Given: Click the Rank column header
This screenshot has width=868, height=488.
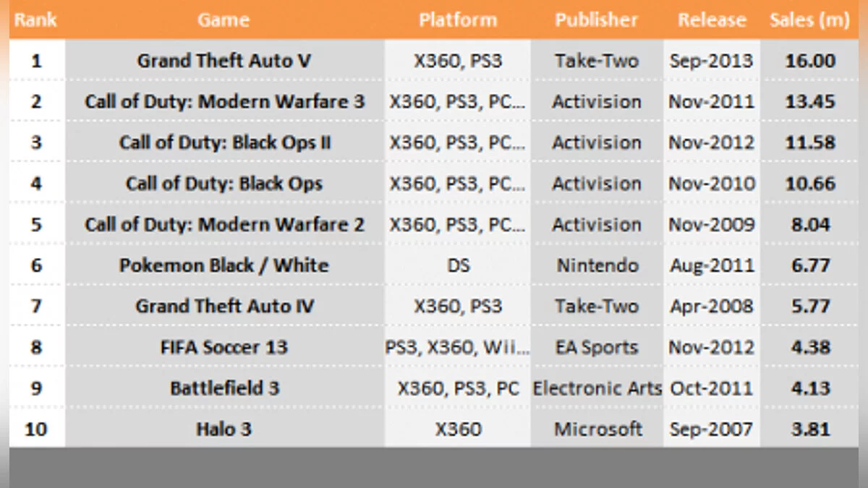Looking at the screenshot, I should 35,20.
